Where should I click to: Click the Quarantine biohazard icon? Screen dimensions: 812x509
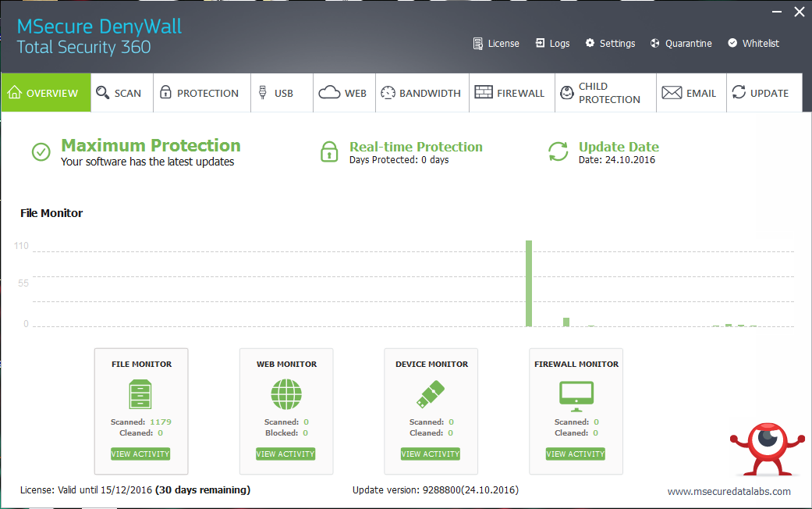(655, 43)
